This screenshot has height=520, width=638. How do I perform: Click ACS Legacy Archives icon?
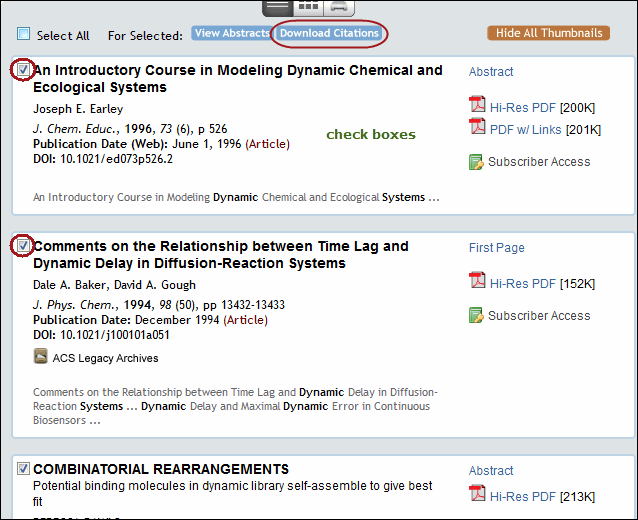click(x=40, y=356)
